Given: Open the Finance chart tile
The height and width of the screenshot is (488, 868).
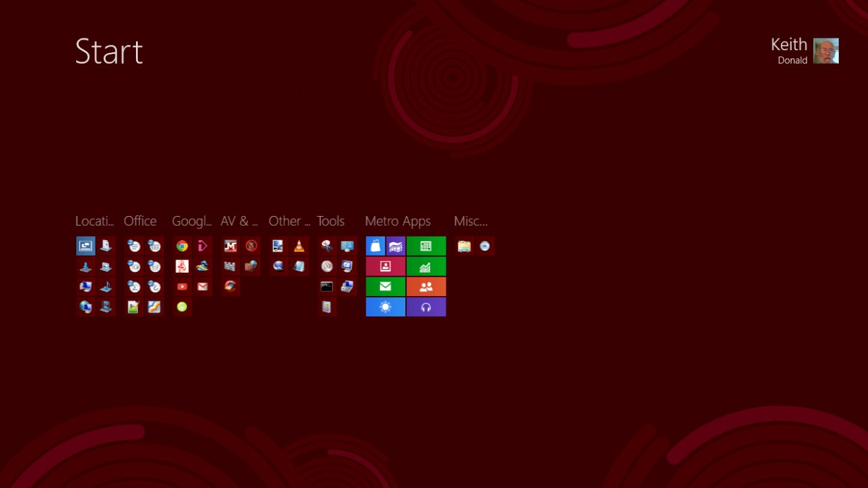Looking at the screenshot, I should click(426, 266).
